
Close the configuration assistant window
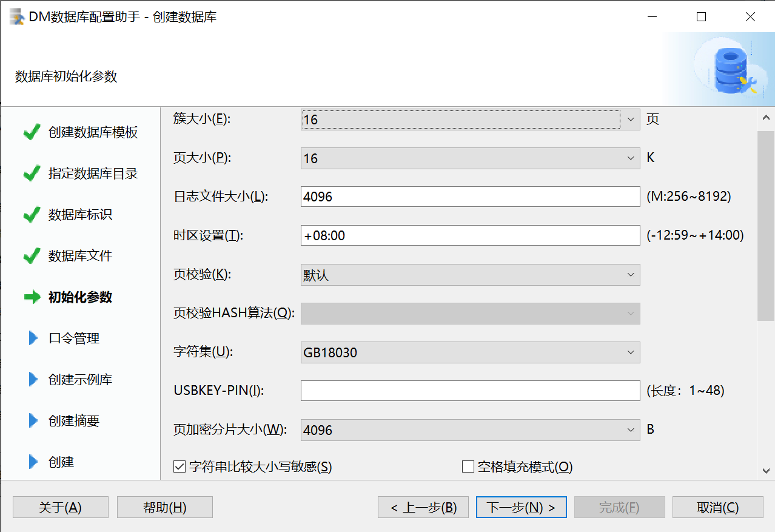pyautogui.click(x=750, y=17)
